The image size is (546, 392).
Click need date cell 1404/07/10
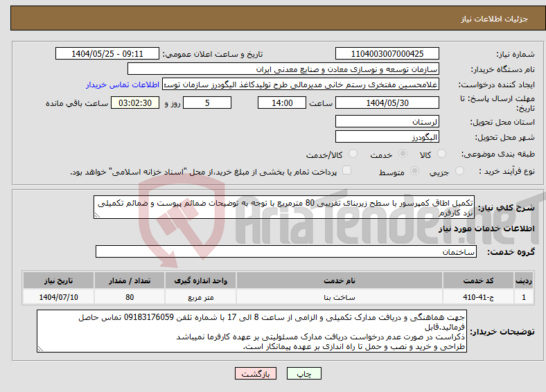[x=58, y=297]
